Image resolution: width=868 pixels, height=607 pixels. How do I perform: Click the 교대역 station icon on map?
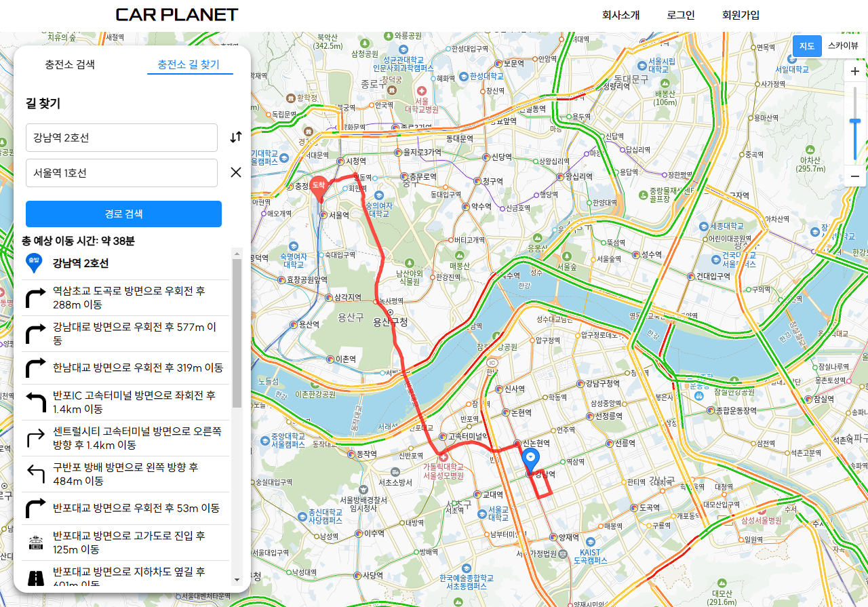coord(476,495)
